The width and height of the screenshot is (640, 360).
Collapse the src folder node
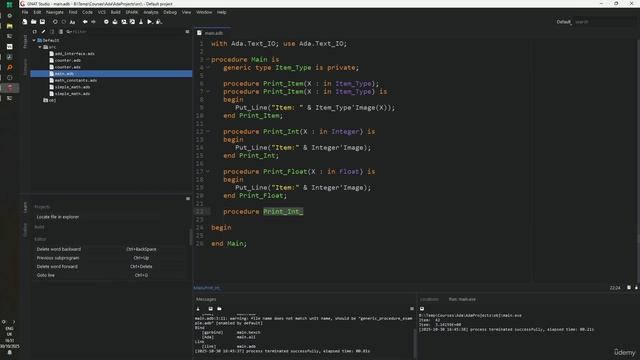(x=40, y=47)
